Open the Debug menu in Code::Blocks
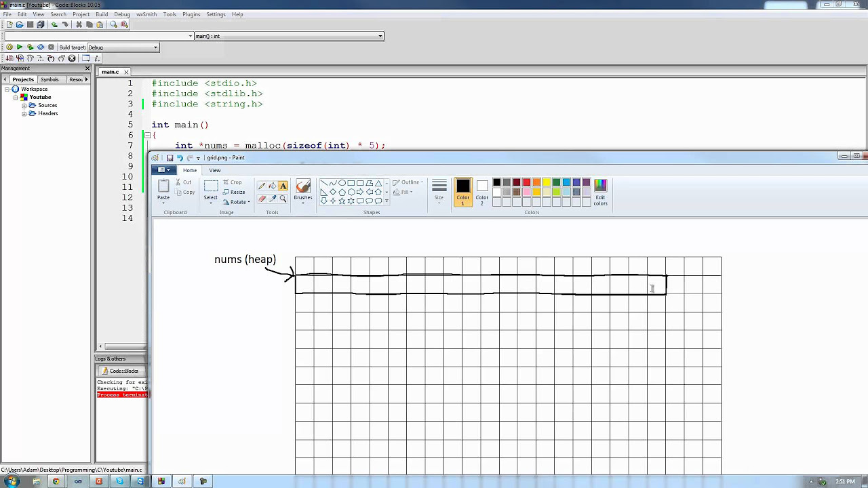 click(122, 14)
